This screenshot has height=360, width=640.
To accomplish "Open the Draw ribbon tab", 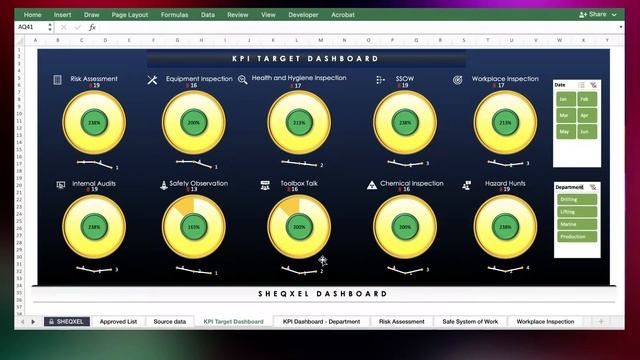I will (91, 15).
